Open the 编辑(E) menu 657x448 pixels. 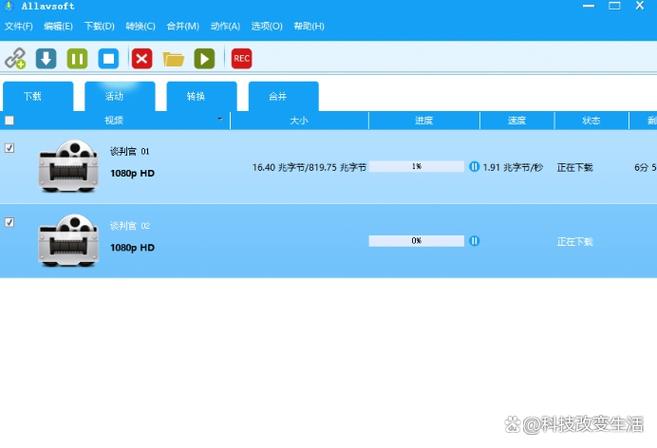[x=58, y=26]
